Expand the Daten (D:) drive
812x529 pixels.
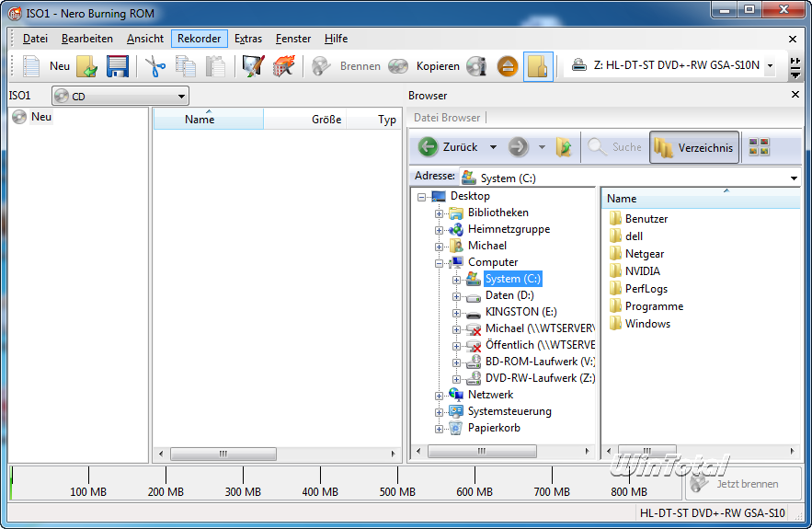pyautogui.click(x=456, y=296)
